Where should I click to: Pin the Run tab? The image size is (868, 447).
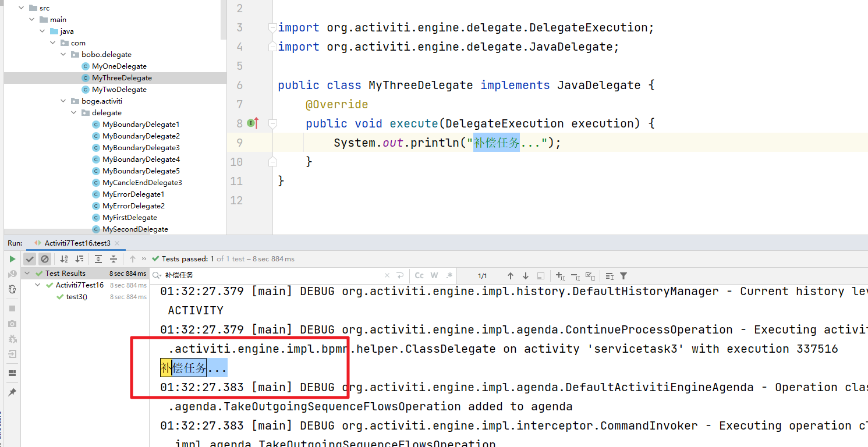[12, 393]
